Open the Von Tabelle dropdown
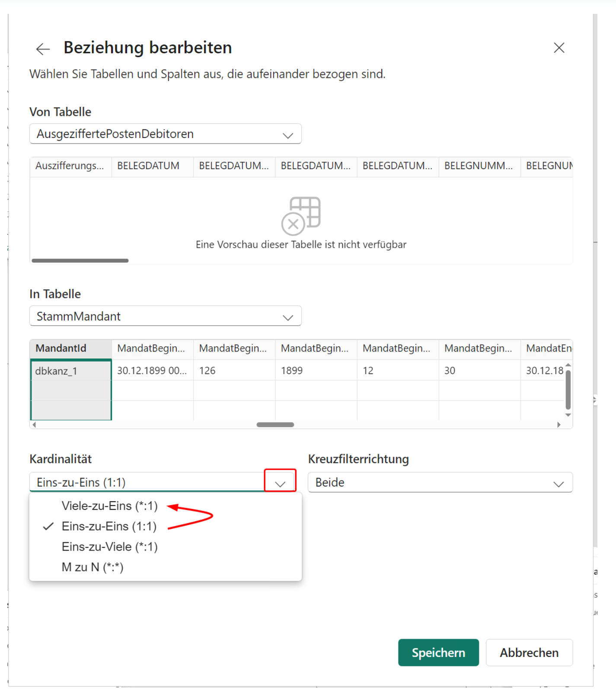 tap(165, 134)
